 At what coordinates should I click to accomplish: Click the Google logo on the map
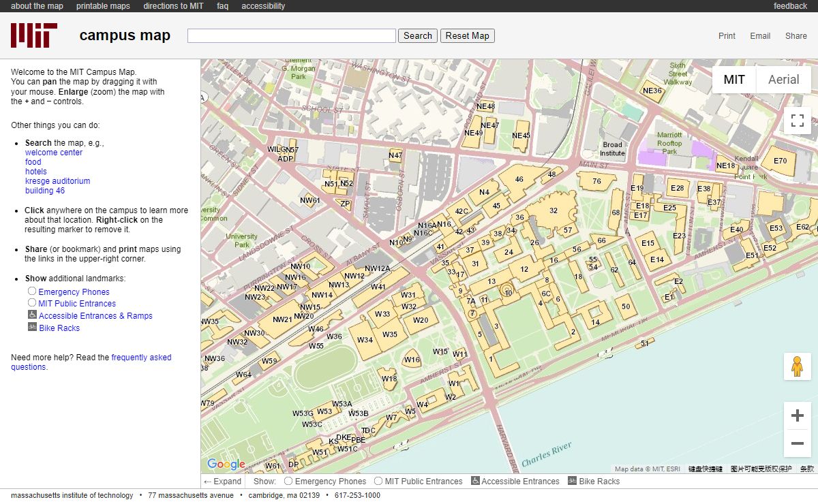[226, 464]
